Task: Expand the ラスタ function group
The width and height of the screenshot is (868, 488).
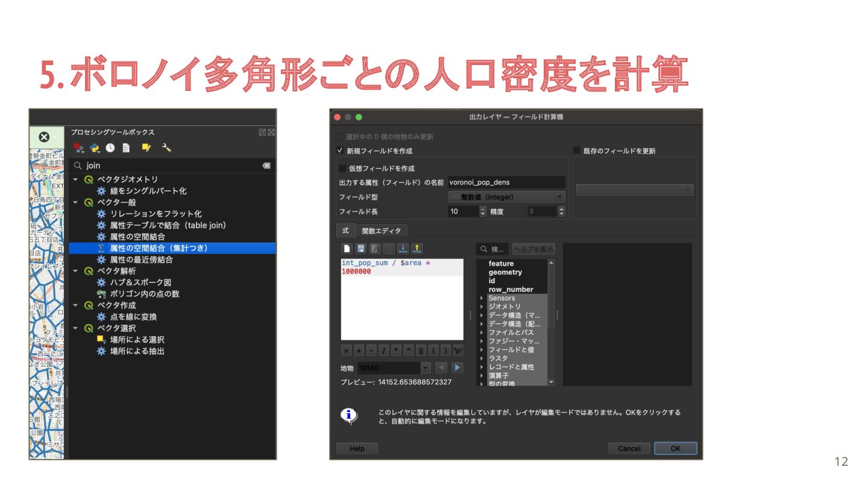Action: pyautogui.click(x=482, y=358)
